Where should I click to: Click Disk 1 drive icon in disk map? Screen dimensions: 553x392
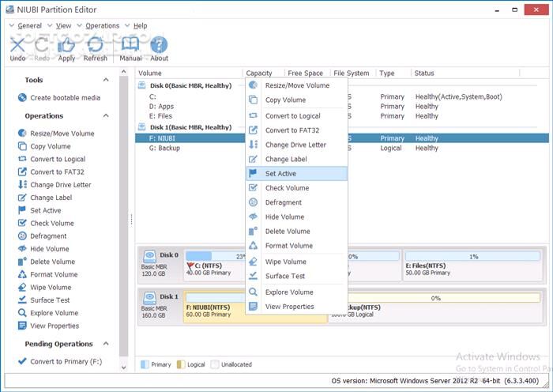[x=150, y=298]
